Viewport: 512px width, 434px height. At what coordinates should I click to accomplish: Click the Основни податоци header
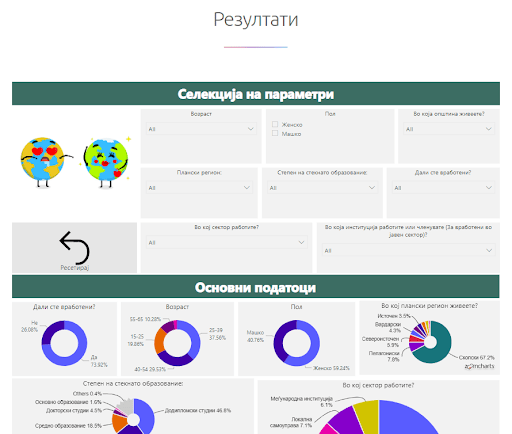coord(256,287)
